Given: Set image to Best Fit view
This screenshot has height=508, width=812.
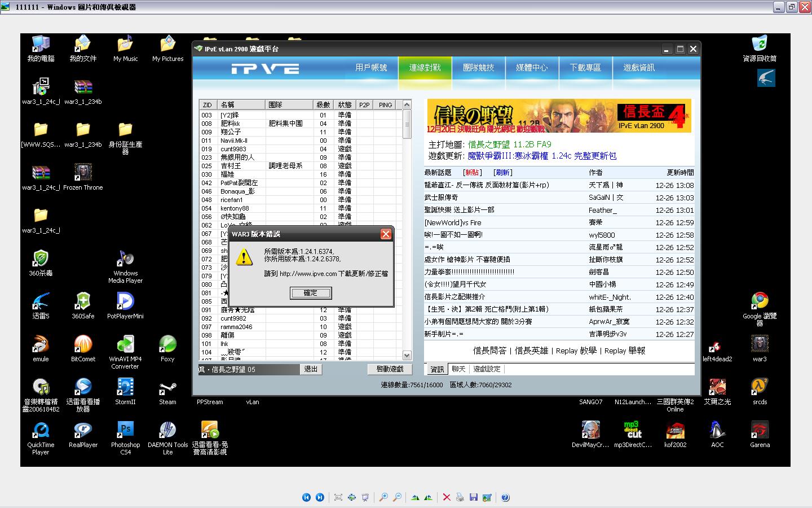Looking at the screenshot, I should (x=338, y=497).
